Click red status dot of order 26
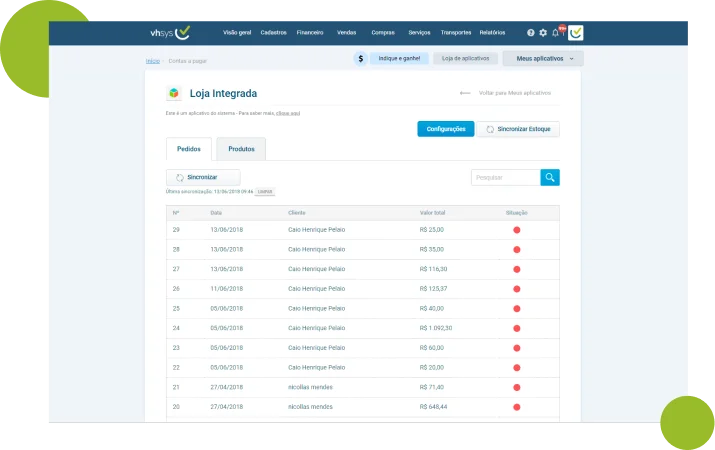Screen dimensions: 715x450 517,289
